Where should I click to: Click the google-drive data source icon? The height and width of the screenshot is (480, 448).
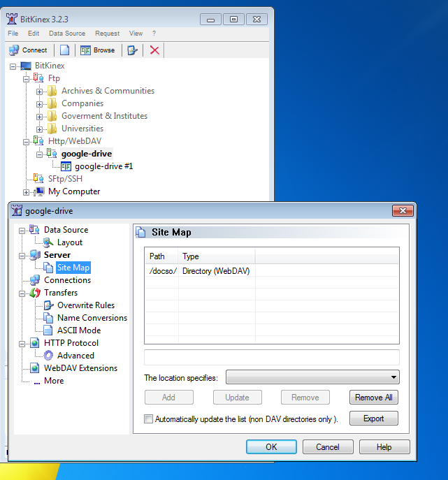[x=52, y=154]
